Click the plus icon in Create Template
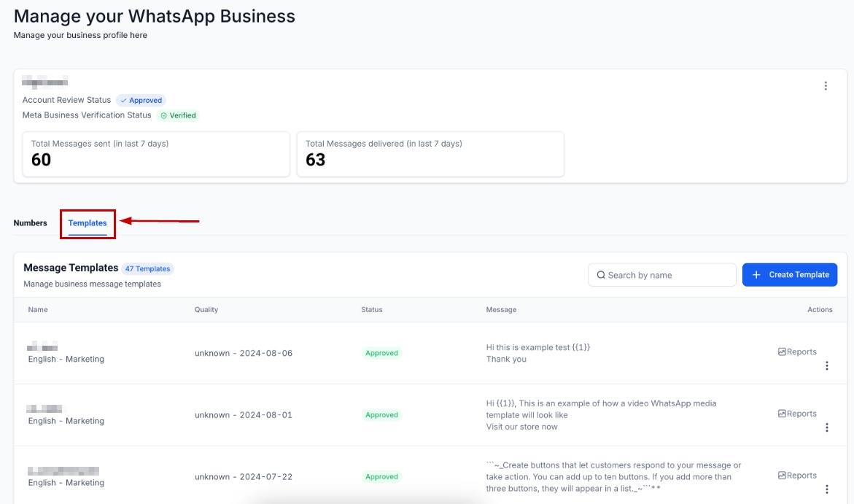This screenshot has height=504, width=854. (x=756, y=275)
